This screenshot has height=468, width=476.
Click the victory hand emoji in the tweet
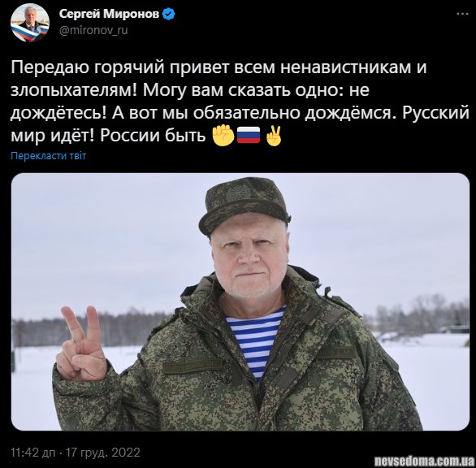pyautogui.click(x=274, y=136)
